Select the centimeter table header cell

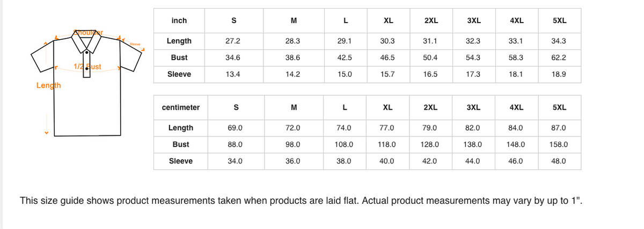[180, 108]
